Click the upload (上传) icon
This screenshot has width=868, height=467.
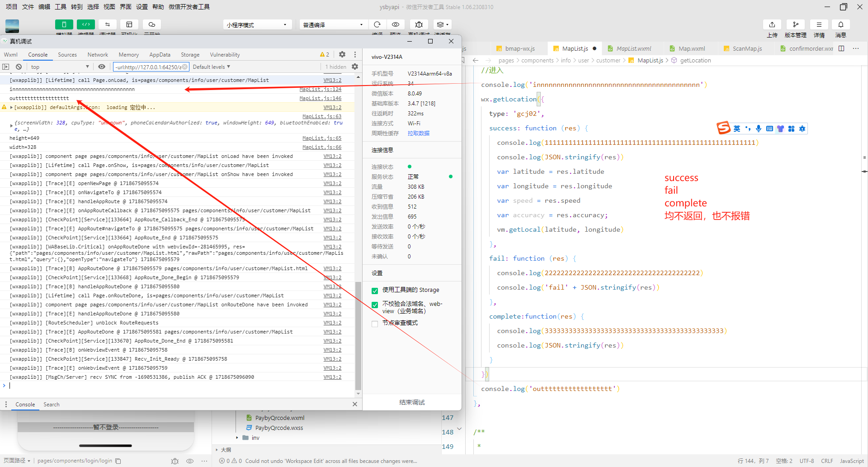[x=772, y=24]
